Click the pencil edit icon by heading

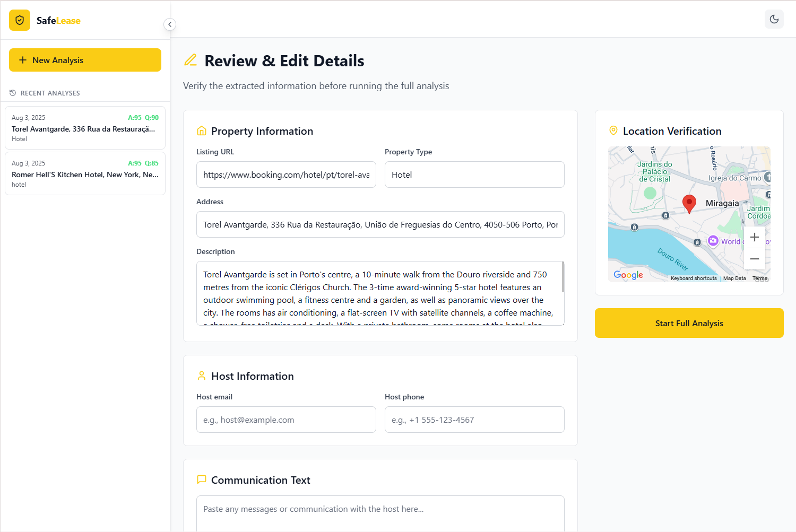pyautogui.click(x=191, y=60)
